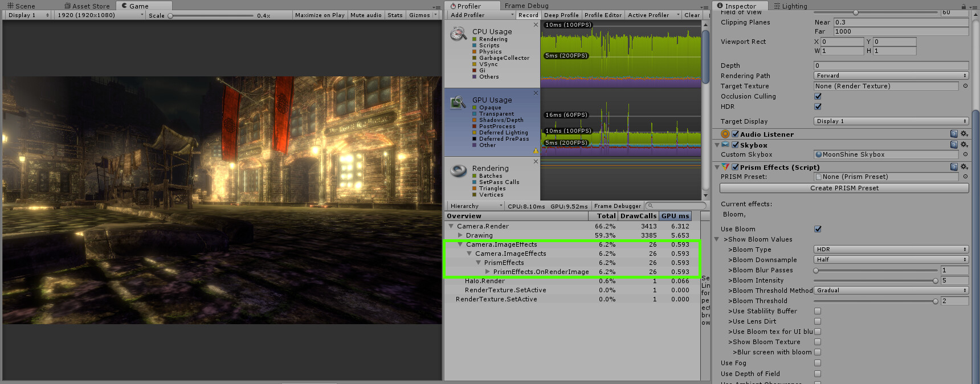Uncheck Use Bloom
The width and height of the screenshot is (980, 384).
[818, 229]
